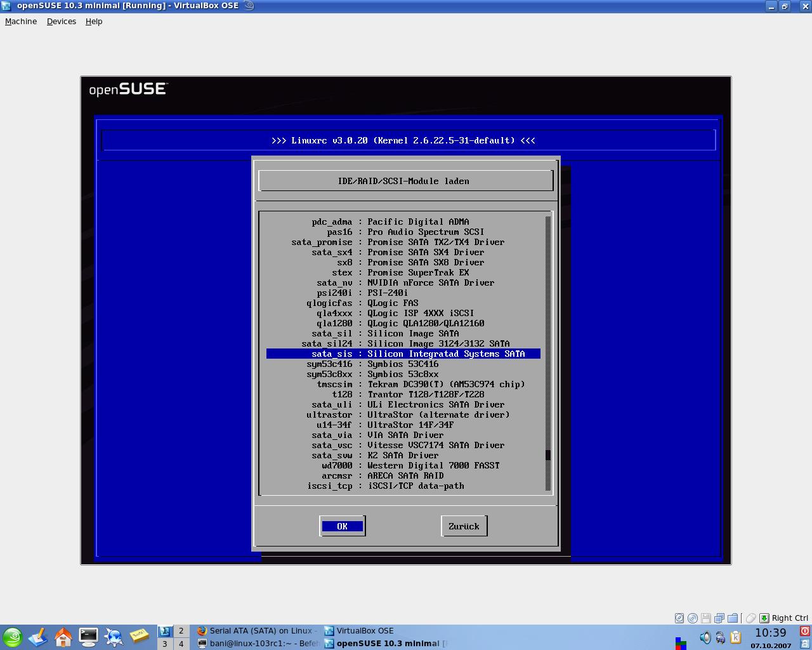Screen dimensions: 812x650
Task: Switch to virtual desktop 3
Action: point(165,644)
